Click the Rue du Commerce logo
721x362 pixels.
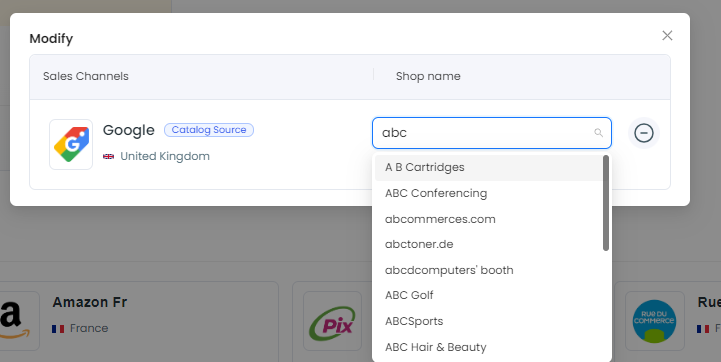click(x=654, y=321)
